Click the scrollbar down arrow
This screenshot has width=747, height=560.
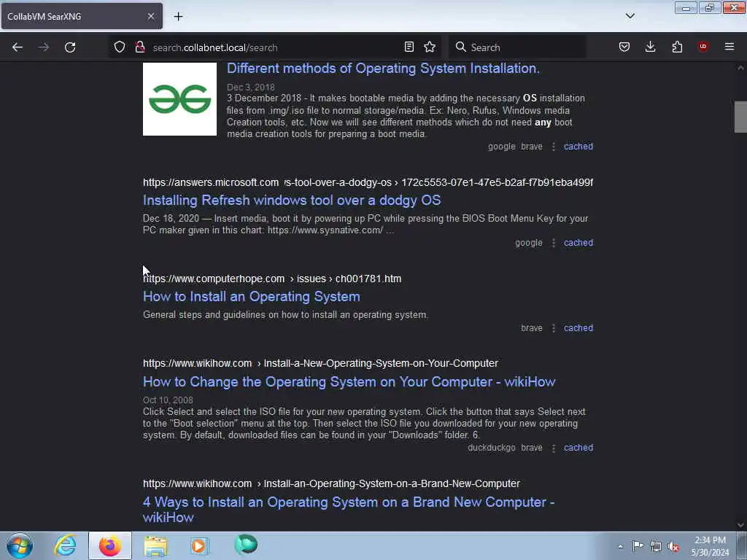pyautogui.click(x=740, y=525)
